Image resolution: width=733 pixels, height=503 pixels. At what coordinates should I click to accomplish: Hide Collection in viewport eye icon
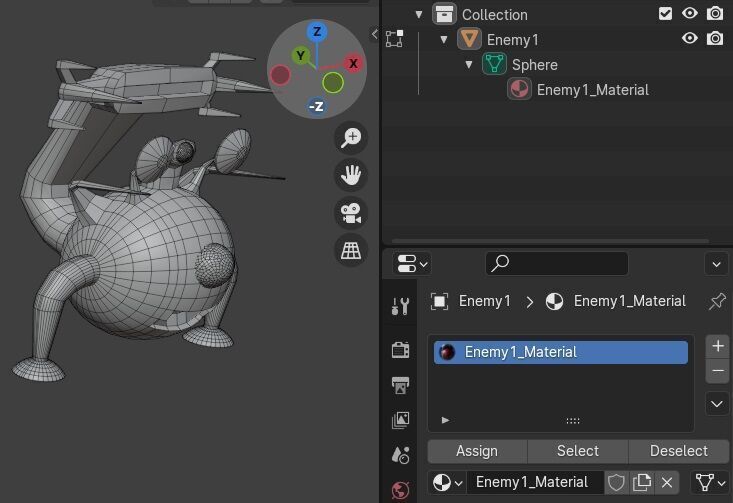tap(690, 14)
